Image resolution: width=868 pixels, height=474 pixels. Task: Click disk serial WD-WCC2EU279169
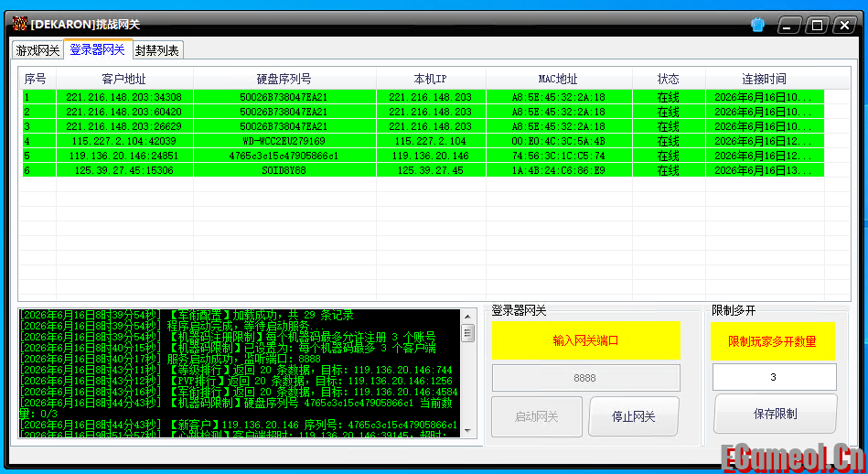284,141
